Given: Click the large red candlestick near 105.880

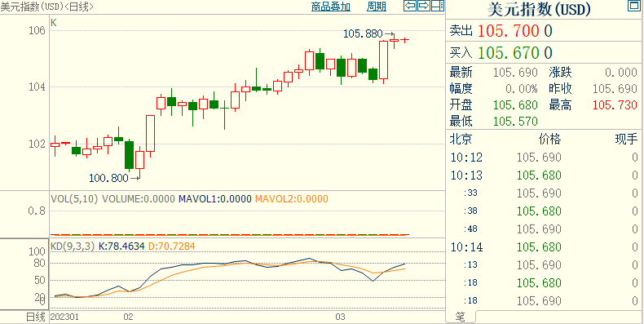Looking at the screenshot, I should (x=384, y=60).
